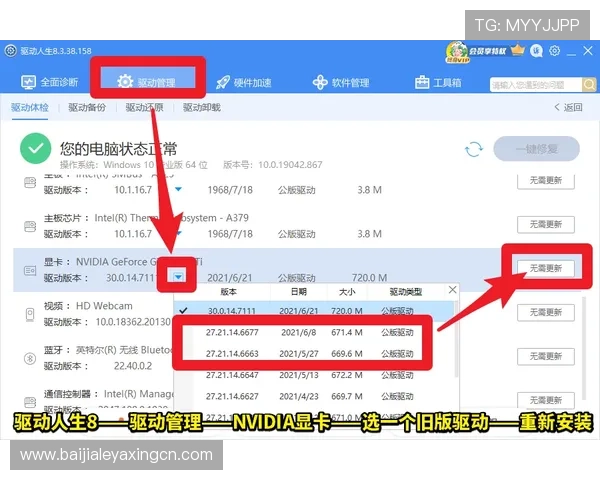The image size is (600, 480).
Task: Click the 通信控制器 device icon
Action: click(x=30, y=402)
